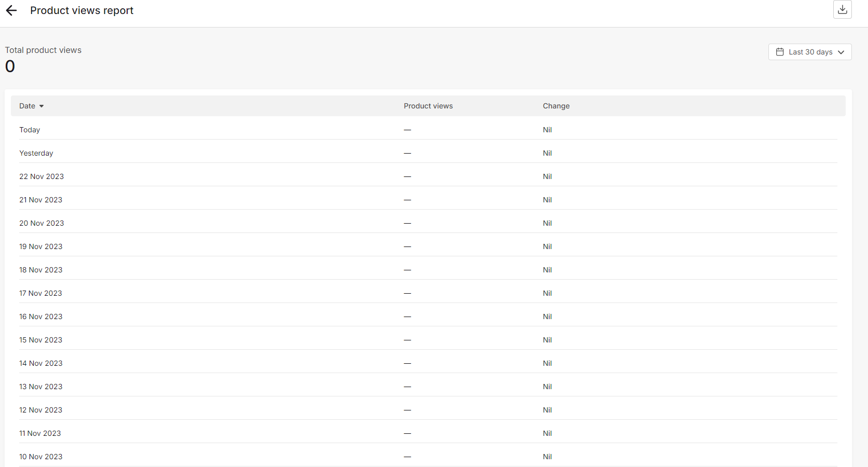
Task: Select the Yesterday row date
Action: [36, 153]
